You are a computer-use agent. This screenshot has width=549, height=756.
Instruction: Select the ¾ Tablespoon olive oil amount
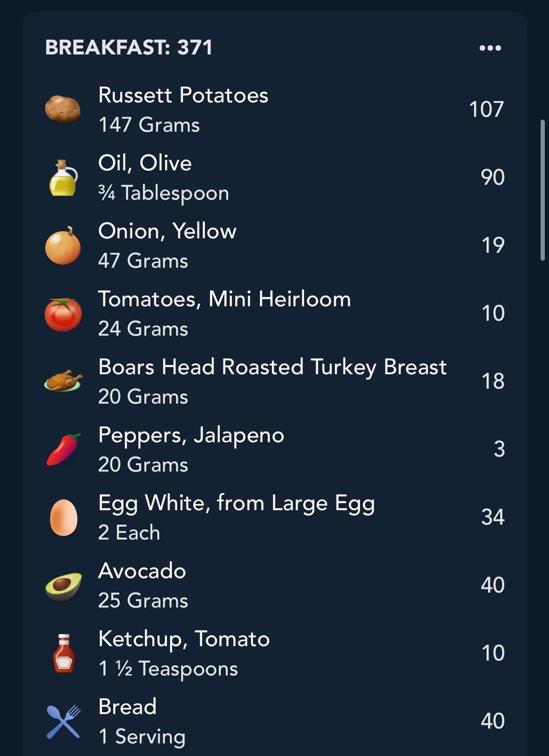pos(163,193)
